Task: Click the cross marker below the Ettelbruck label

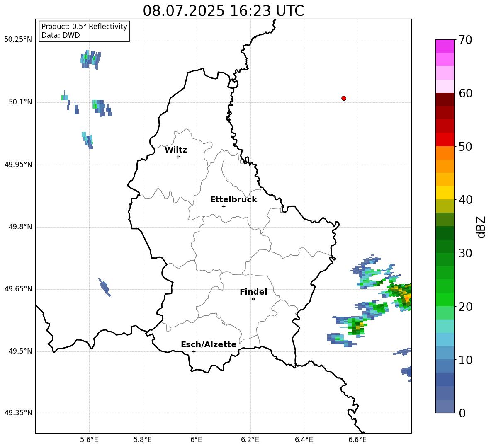Action: (224, 206)
